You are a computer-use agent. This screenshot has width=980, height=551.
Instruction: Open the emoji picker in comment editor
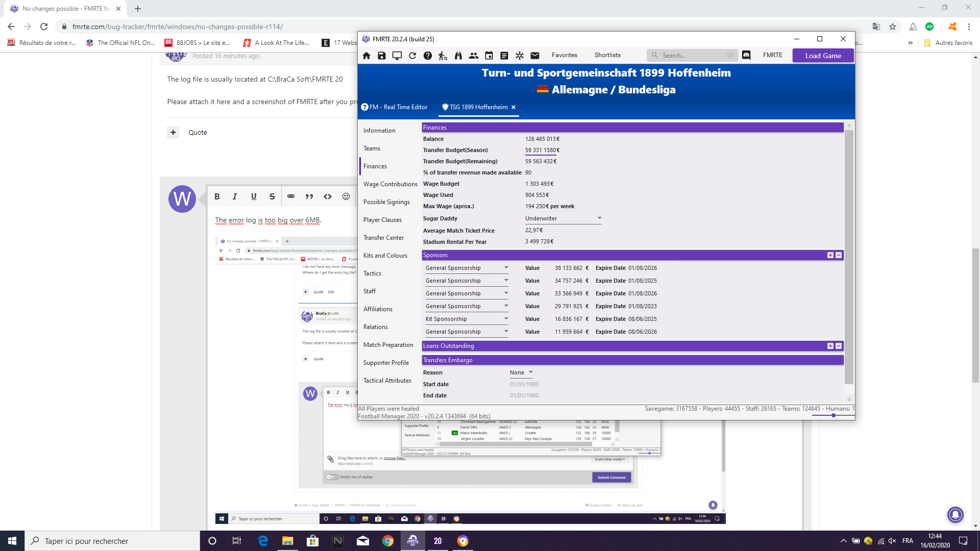[x=346, y=196]
